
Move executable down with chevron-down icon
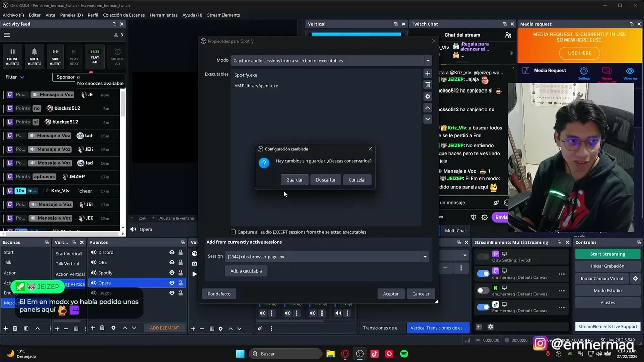coord(428,119)
